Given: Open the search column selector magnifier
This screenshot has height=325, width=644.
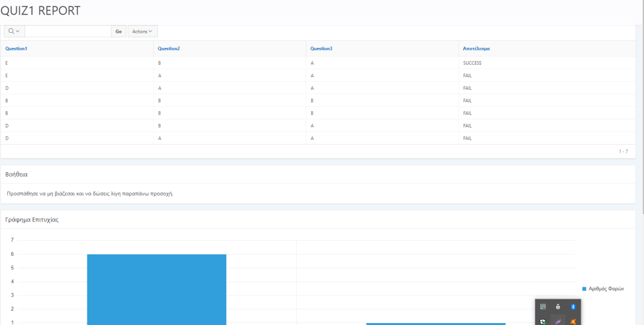Looking at the screenshot, I should [14, 31].
